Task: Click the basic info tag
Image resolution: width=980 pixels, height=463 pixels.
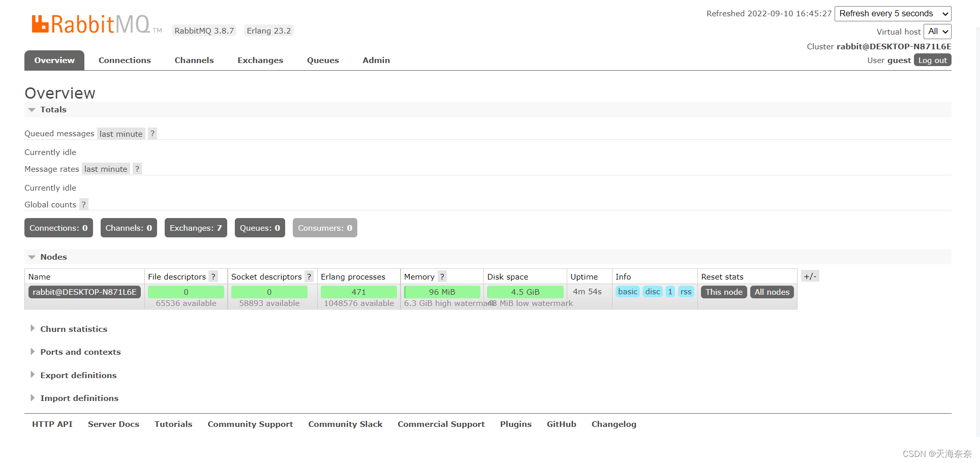Action: [x=628, y=291]
